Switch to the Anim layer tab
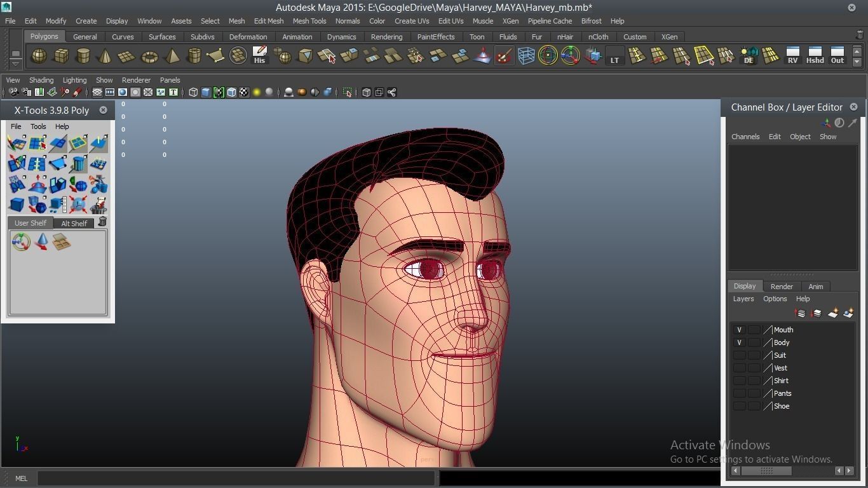The height and width of the screenshot is (488, 868). point(815,287)
